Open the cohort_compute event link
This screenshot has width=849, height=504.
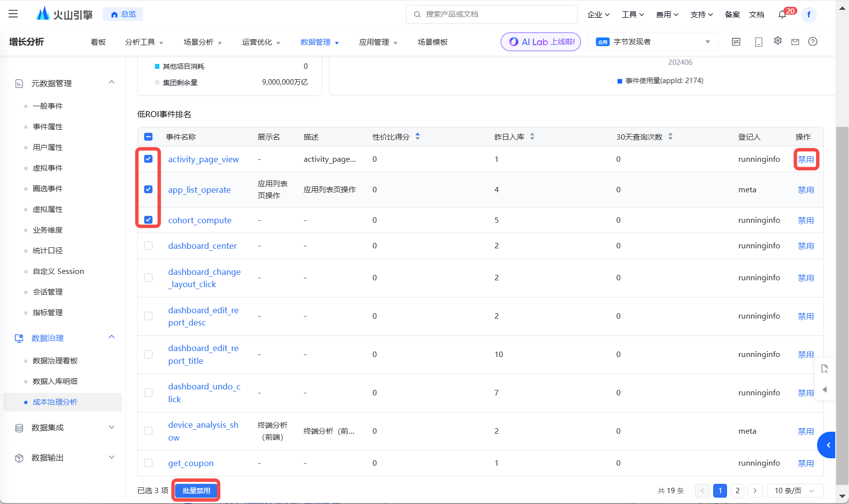(x=200, y=220)
